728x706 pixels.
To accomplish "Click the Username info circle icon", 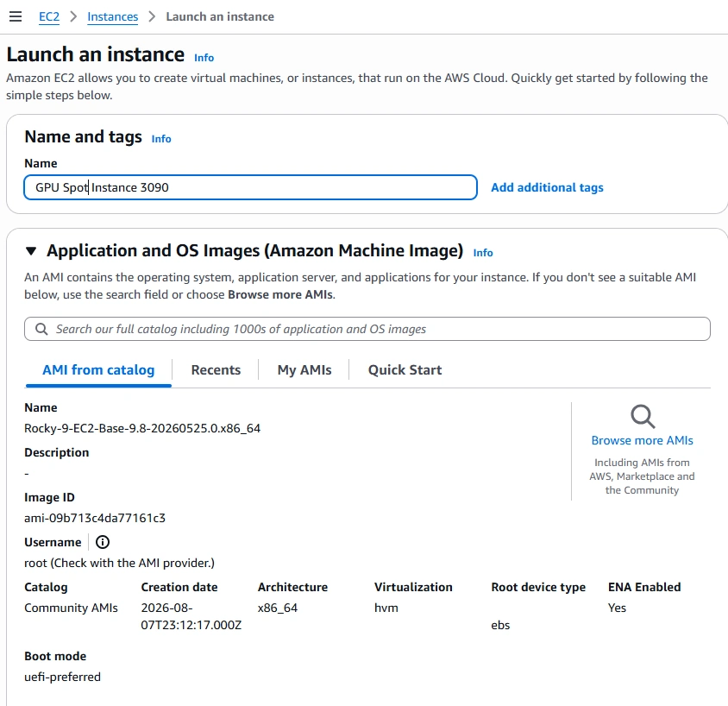I will pyautogui.click(x=102, y=542).
